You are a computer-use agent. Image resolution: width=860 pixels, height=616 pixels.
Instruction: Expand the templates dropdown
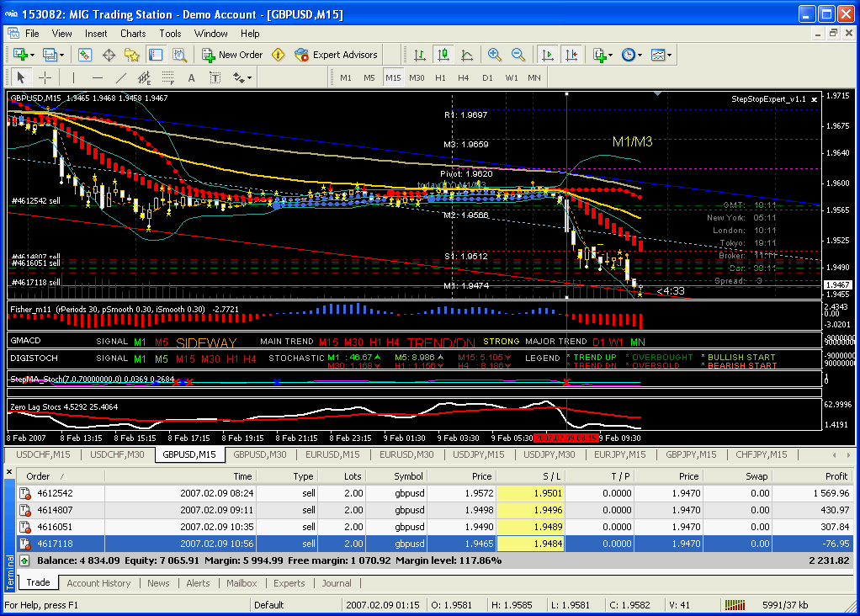coord(661,55)
